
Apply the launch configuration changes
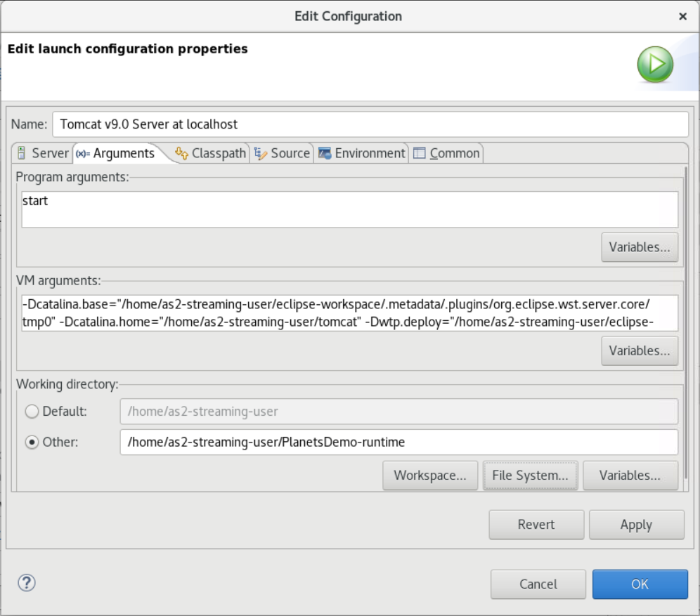pyautogui.click(x=636, y=525)
